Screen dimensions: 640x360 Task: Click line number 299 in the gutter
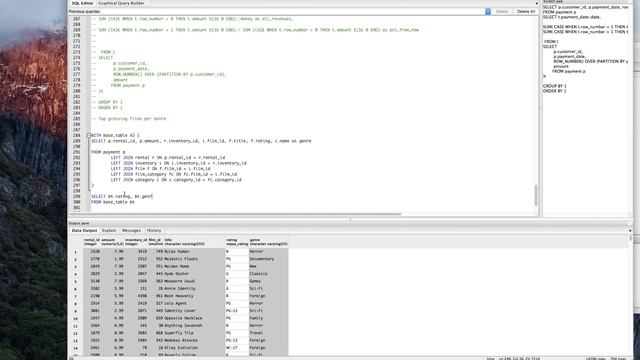(76, 196)
